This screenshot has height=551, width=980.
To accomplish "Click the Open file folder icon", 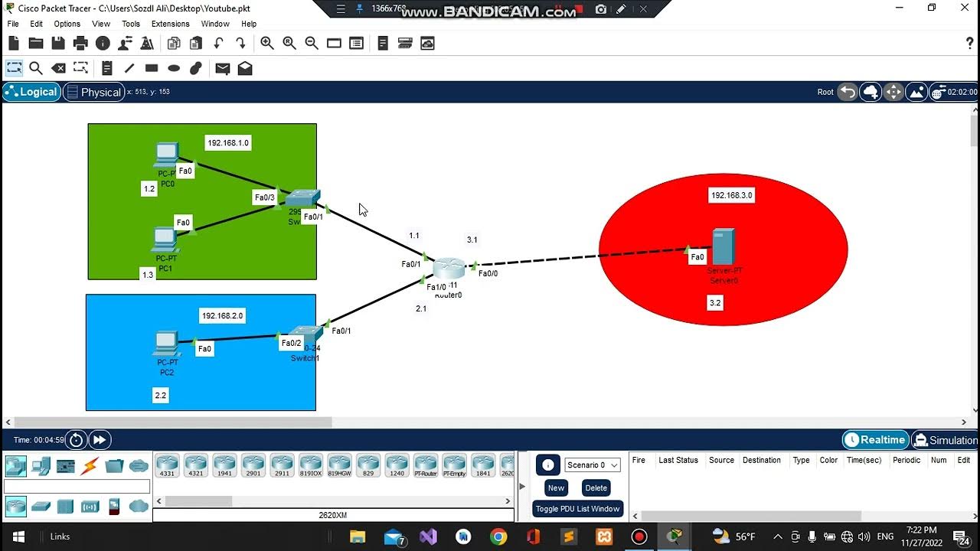I will [36, 44].
